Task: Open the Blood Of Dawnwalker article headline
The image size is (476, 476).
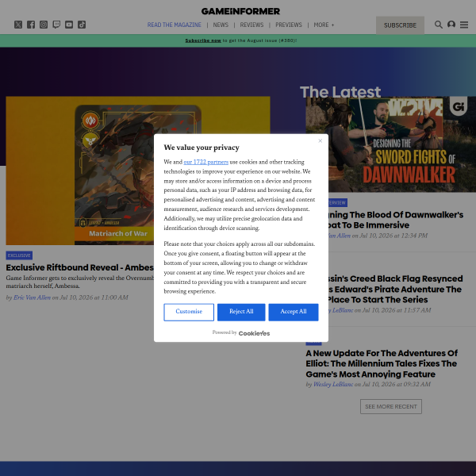Action: (396, 220)
